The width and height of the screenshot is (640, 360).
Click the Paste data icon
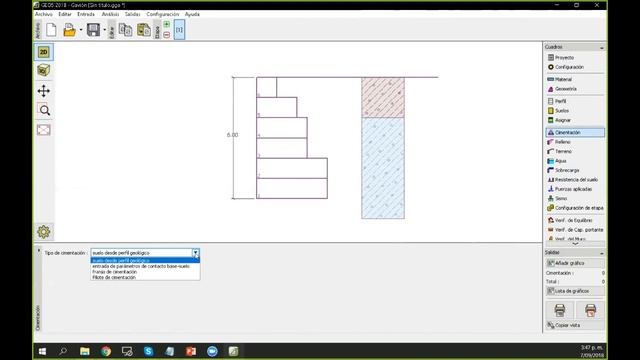(x=144, y=30)
